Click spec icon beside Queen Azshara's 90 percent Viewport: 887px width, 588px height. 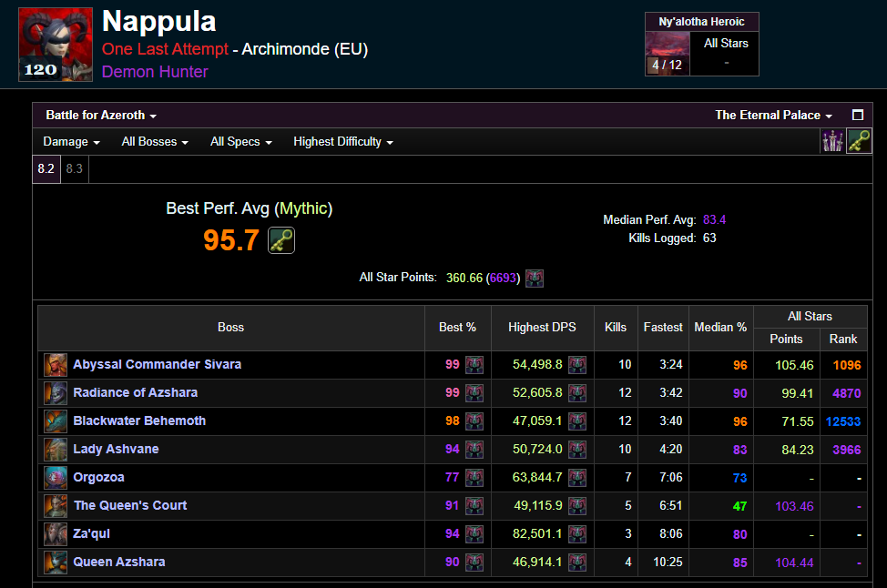click(x=474, y=563)
